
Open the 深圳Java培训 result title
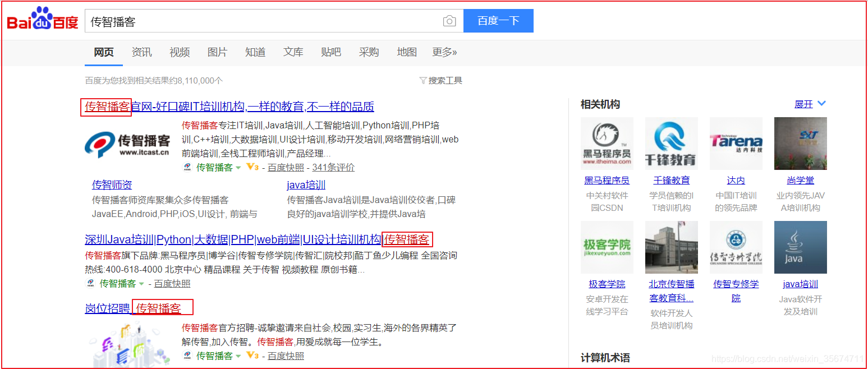tap(257, 239)
